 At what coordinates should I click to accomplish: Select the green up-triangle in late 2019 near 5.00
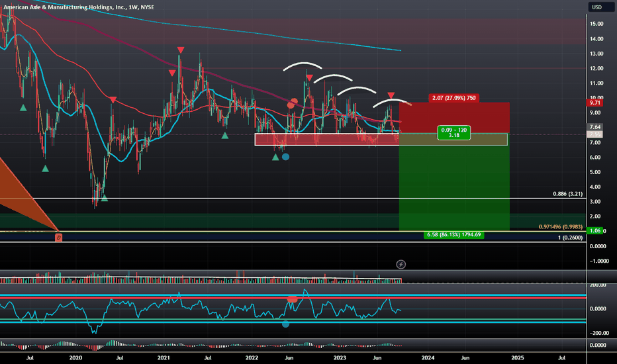[x=45, y=168]
